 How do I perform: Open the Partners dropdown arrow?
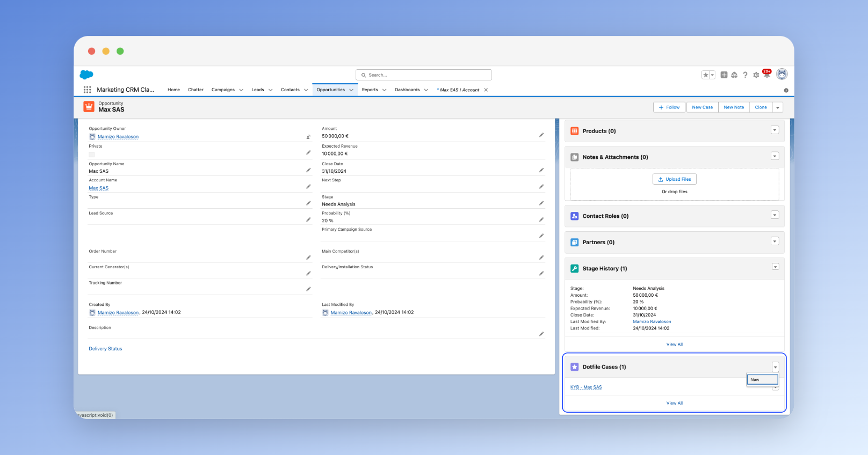coord(775,241)
